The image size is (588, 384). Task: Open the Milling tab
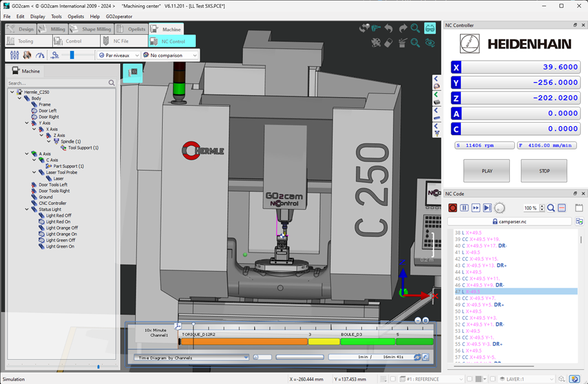click(52, 29)
